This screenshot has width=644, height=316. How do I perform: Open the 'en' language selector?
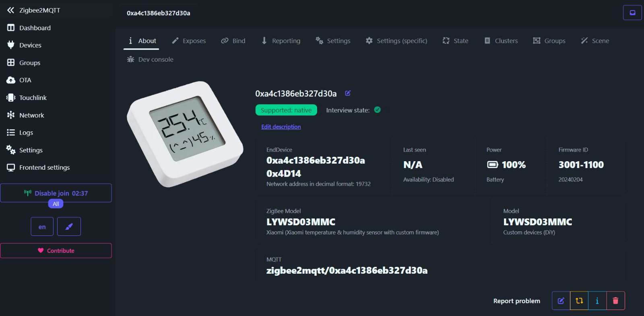tap(42, 227)
